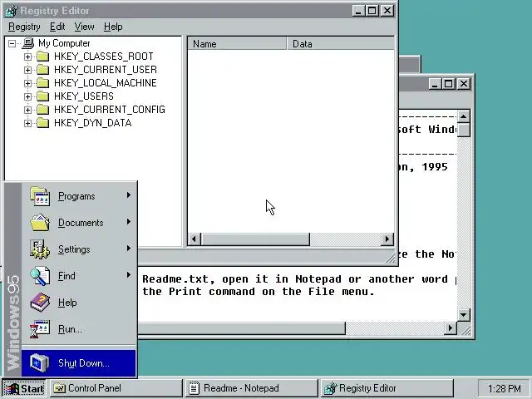The height and width of the screenshot is (399, 532).
Task: Select the HKEY_CLASSES_ROOT folder icon
Action: click(42, 57)
